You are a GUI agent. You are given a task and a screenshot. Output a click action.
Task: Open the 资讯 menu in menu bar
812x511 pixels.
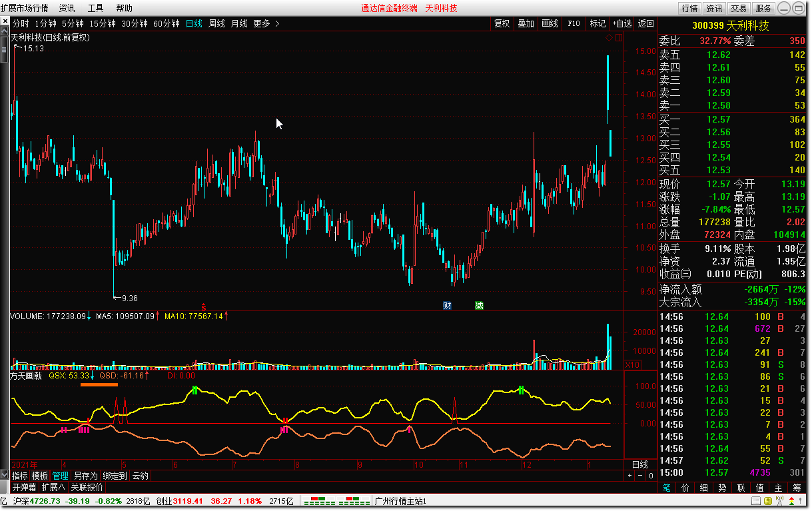click(67, 8)
